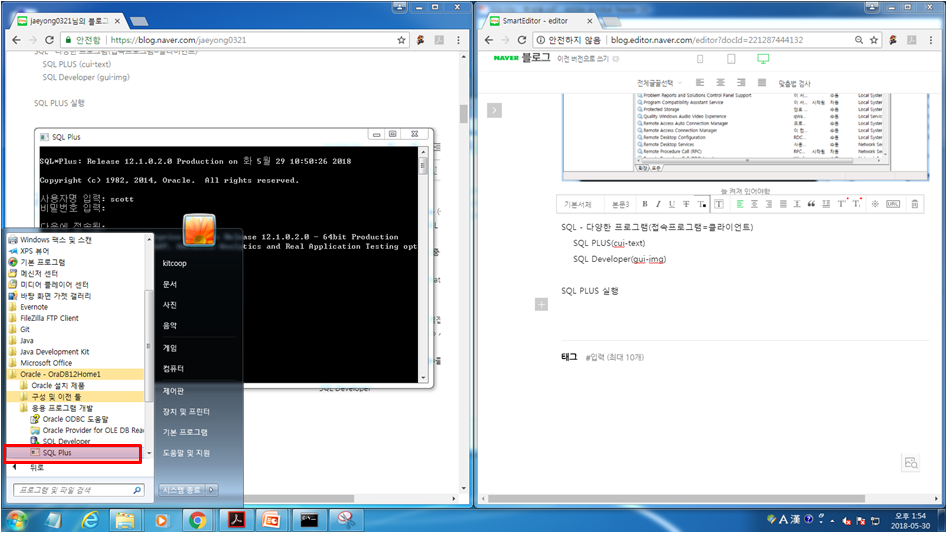Screen dimensions: 947x533
Task: Justify text in the floating toolbar
Action: (x=783, y=204)
